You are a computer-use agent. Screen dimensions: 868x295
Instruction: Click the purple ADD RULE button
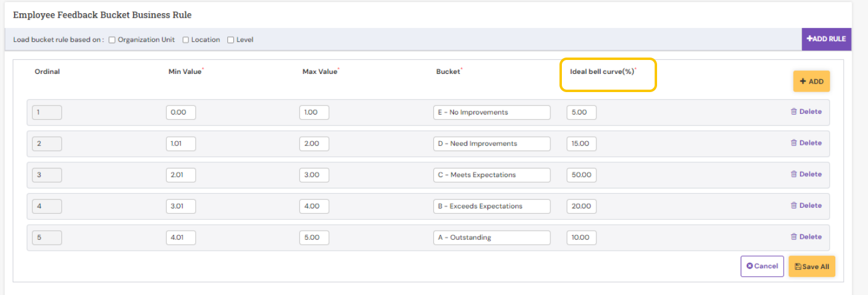[826, 39]
